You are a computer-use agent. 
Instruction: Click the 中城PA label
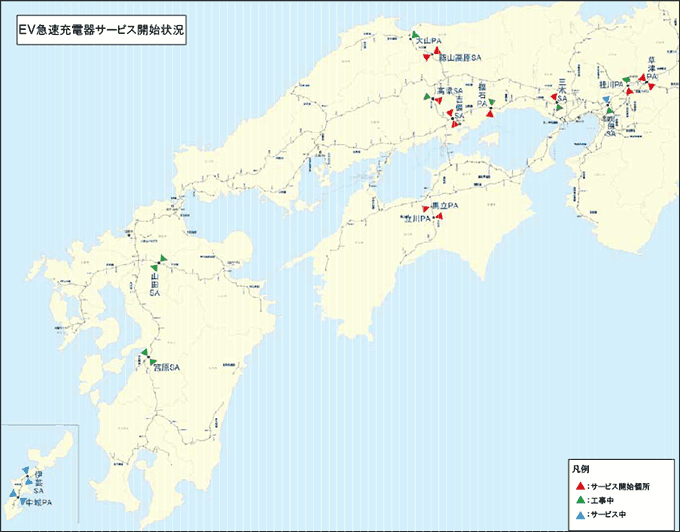(x=39, y=503)
